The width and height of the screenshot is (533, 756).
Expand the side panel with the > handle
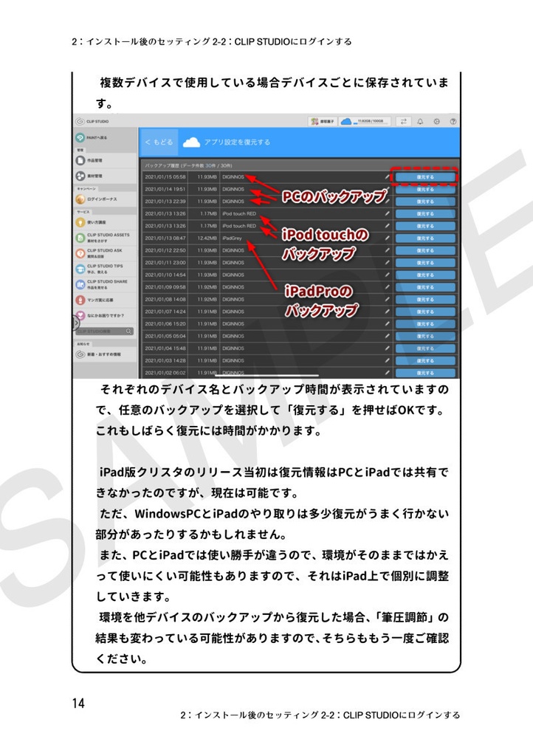[75, 323]
